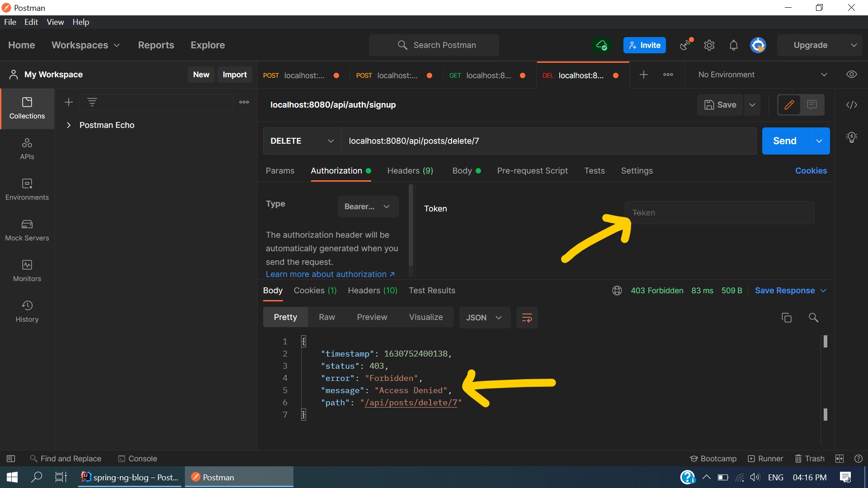
Task: Click the request URL field
Action: pos(549,141)
